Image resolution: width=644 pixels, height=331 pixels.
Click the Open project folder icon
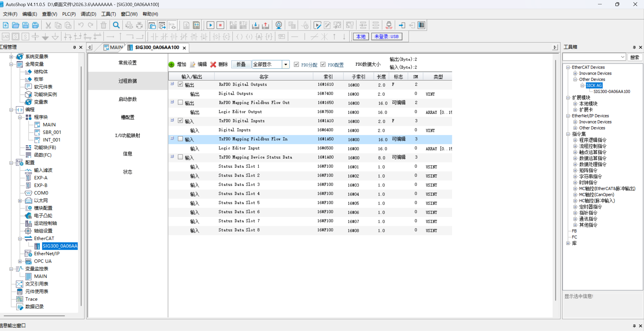16,25
